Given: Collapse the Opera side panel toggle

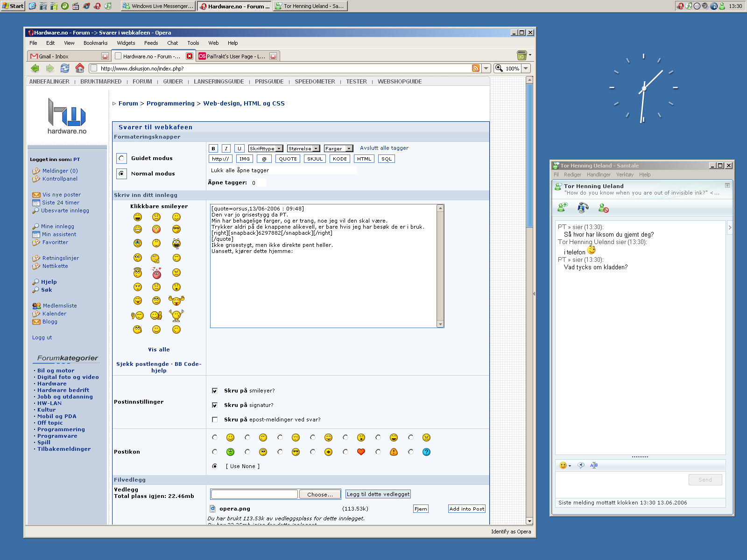Looking at the screenshot, I should tap(534, 294).
